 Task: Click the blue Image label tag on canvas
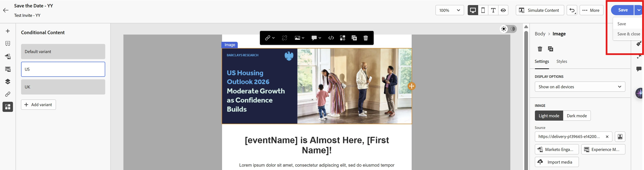[x=229, y=45]
